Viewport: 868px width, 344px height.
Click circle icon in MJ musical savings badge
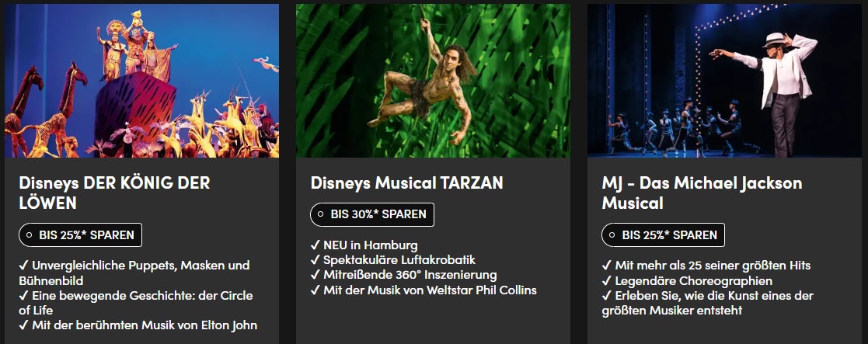point(612,235)
